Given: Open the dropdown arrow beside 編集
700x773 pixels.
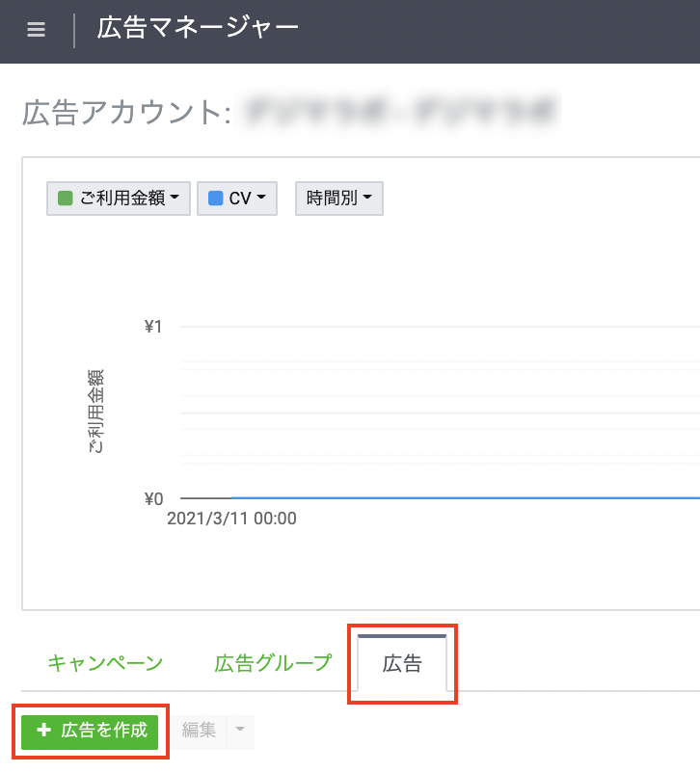Looking at the screenshot, I should [240, 731].
